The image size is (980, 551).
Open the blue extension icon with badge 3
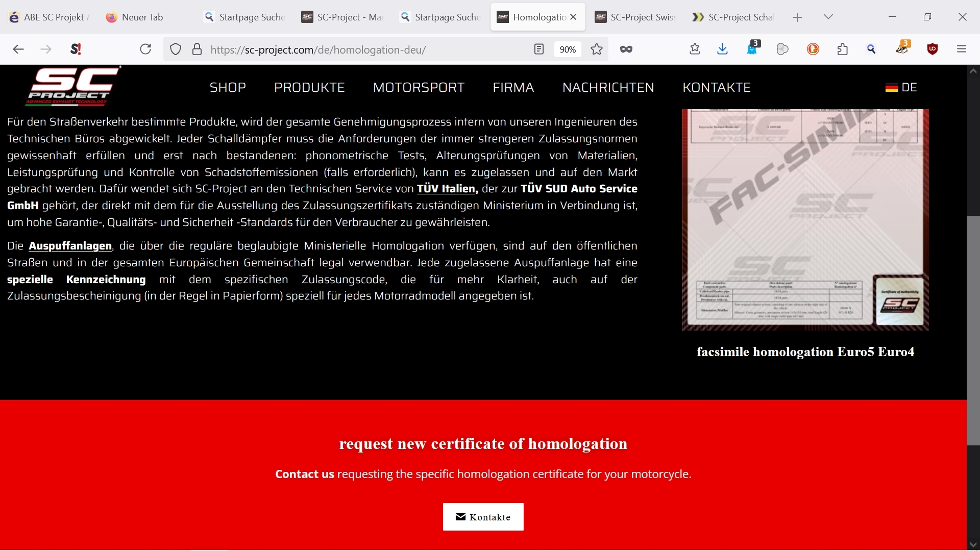point(753,48)
